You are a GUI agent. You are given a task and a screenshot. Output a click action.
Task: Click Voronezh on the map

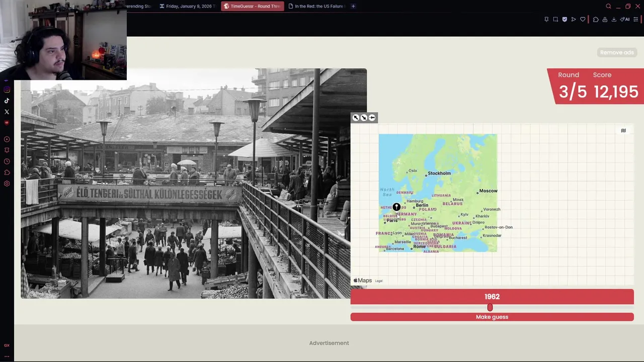(492, 209)
